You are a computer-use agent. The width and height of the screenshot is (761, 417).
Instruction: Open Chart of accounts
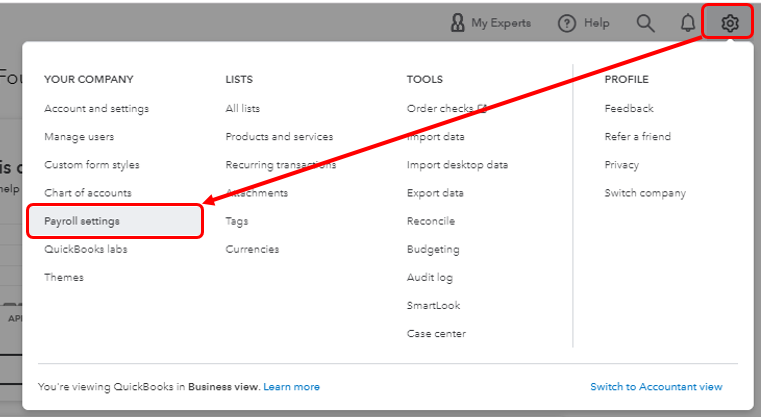87,193
